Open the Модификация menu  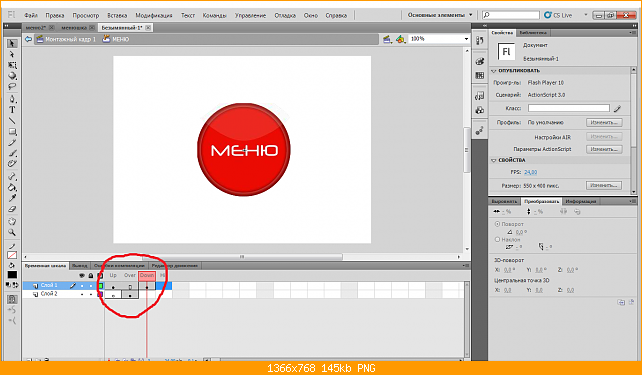tap(154, 16)
